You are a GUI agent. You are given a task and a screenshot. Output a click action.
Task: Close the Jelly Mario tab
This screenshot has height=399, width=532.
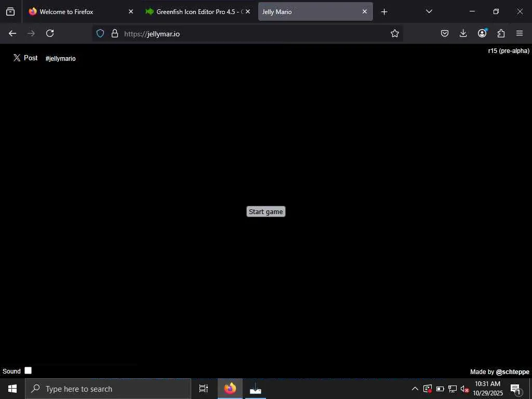tap(364, 11)
